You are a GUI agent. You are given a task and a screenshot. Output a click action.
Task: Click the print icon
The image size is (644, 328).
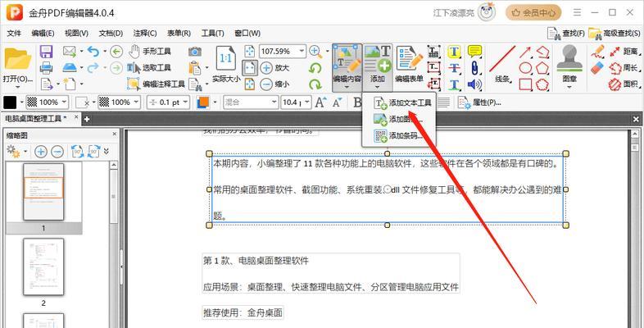46,67
